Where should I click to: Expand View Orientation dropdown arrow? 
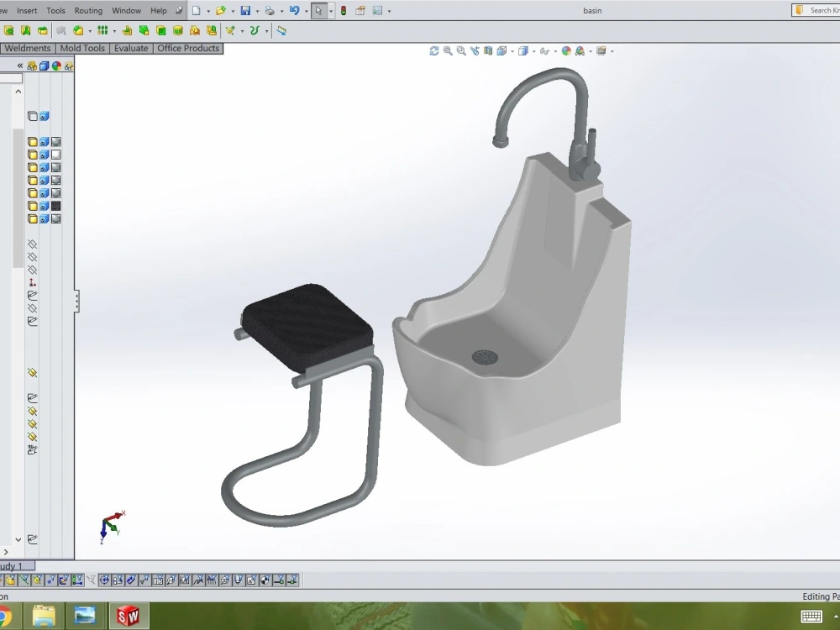point(512,51)
